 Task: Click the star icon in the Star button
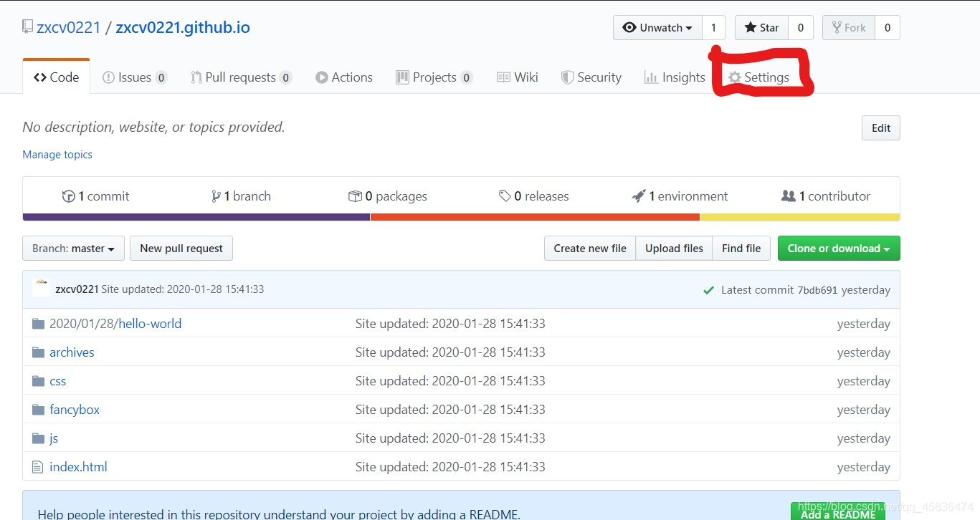tap(751, 27)
